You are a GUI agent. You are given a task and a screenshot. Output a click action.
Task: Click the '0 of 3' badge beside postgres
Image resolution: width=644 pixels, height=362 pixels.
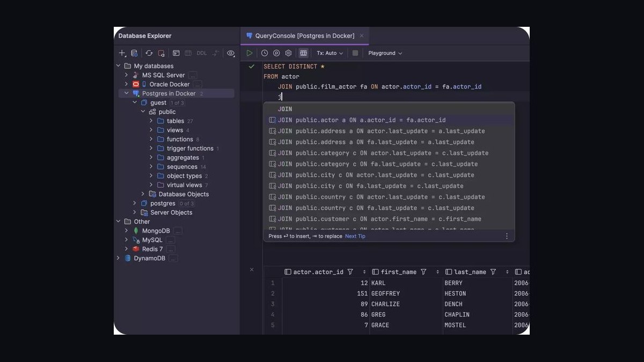[x=187, y=204]
